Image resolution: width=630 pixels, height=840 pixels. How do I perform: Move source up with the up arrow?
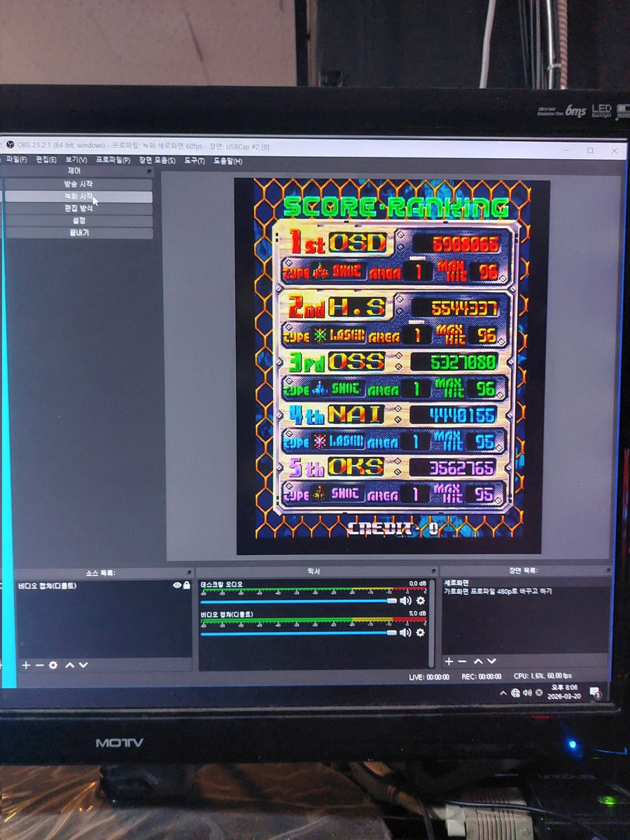click(69, 665)
